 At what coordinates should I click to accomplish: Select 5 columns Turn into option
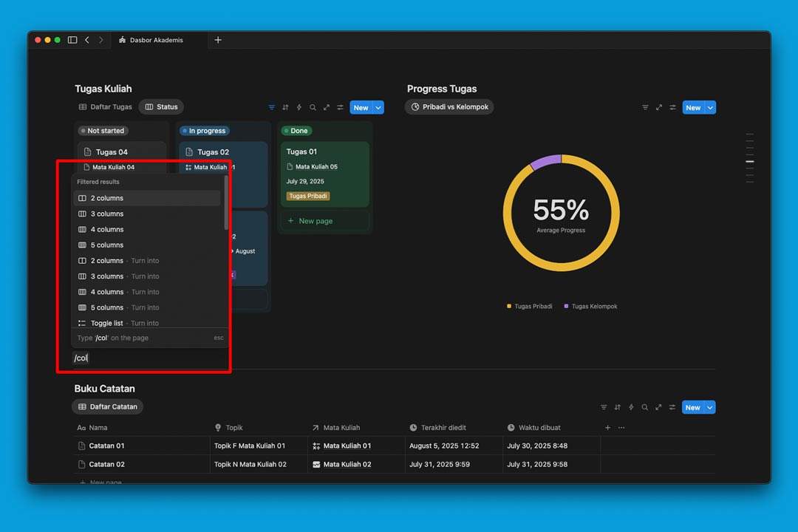point(147,307)
